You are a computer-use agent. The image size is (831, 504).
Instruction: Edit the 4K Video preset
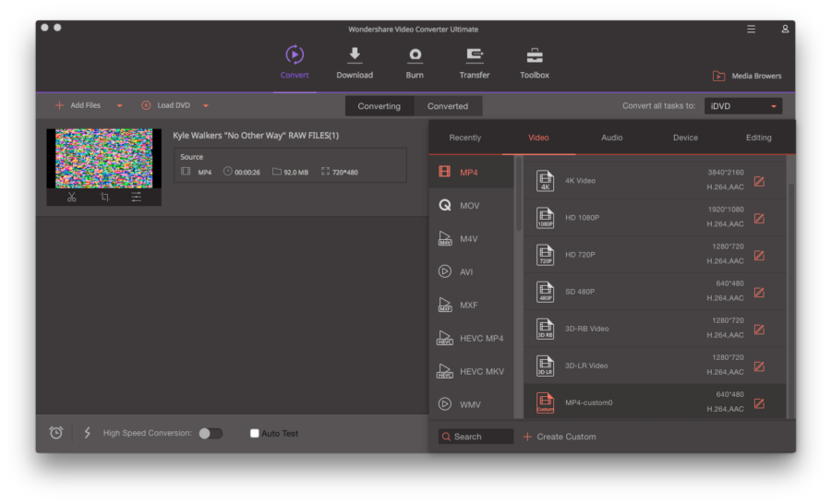pos(759,181)
